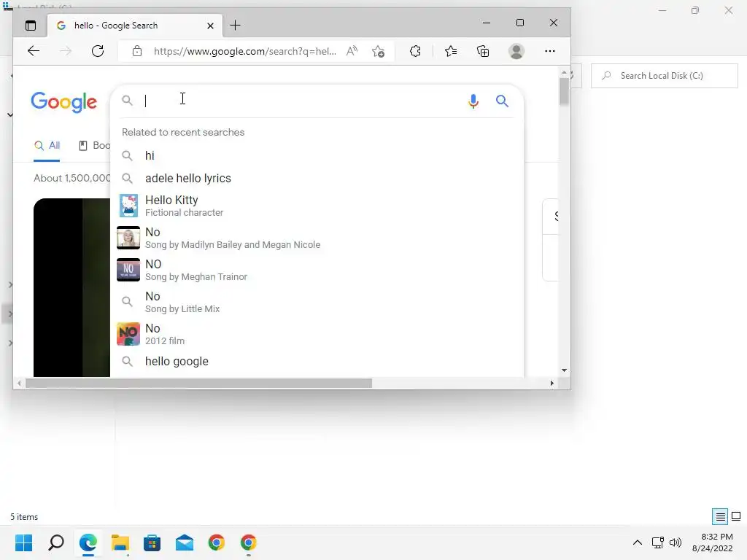
Task: Click the network icon in system tray
Action: 658,542
